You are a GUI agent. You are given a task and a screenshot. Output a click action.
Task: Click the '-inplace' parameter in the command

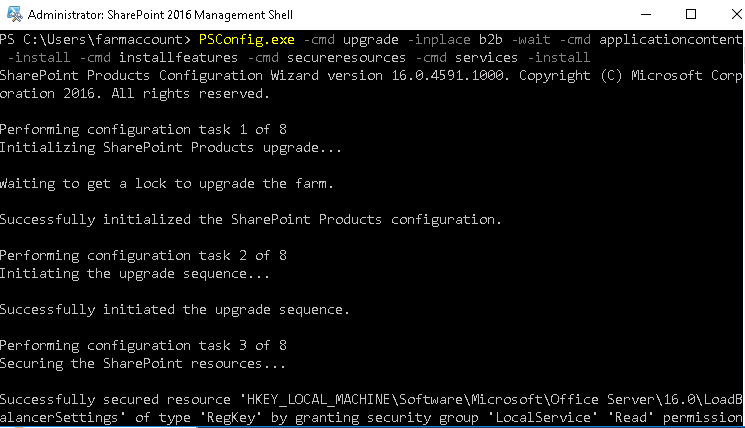tap(439, 39)
